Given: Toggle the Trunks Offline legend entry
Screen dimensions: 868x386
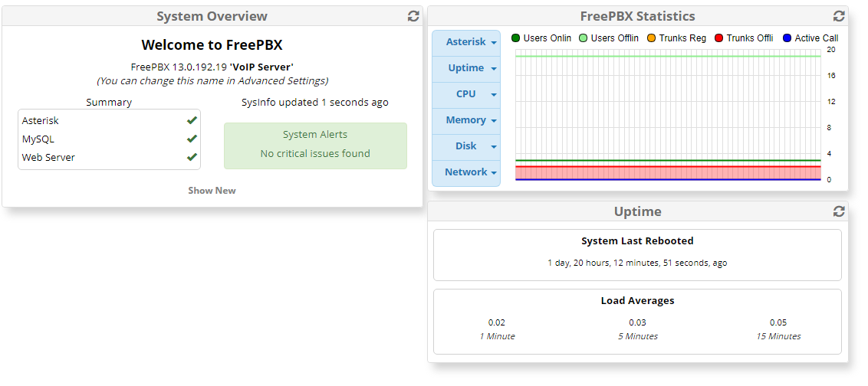Looking at the screenshot, I should (745, 38).
